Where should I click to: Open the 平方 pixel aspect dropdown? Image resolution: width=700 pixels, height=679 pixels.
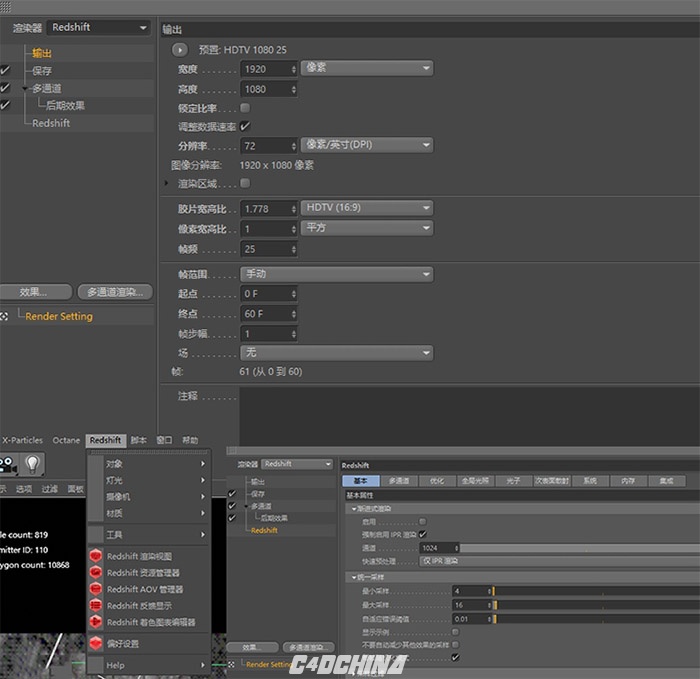[367, 228]
